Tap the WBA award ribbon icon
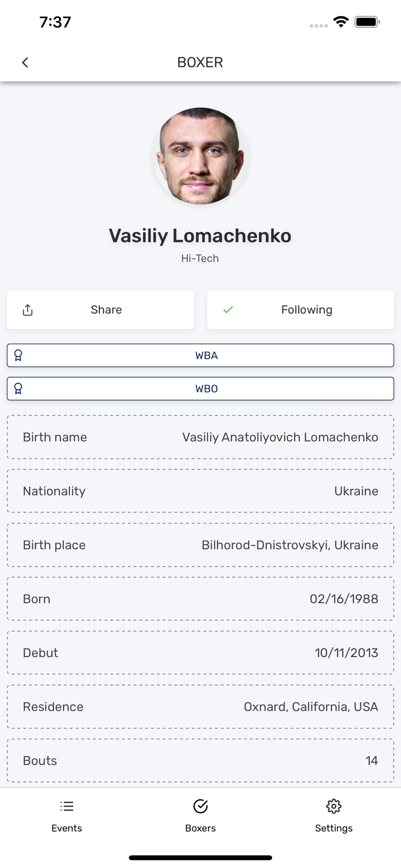The height and width of the screenshot is (868, 401). (x=18, y=355)
